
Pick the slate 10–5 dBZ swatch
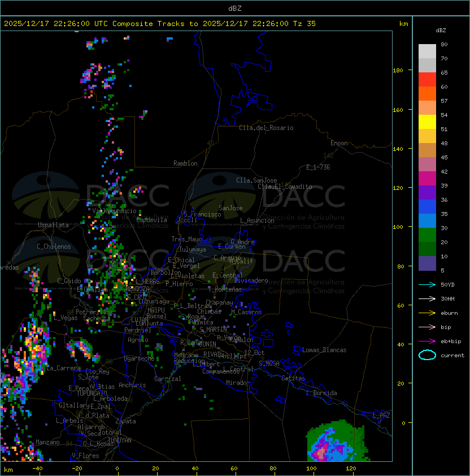point(427,263)
